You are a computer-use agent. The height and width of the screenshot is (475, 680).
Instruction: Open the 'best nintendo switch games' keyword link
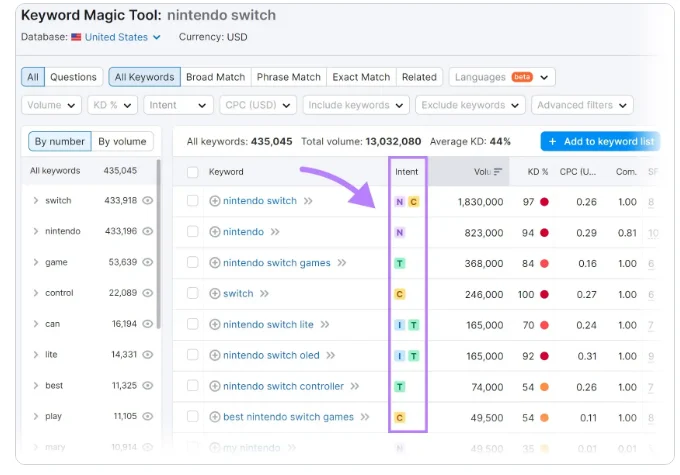pyautogui.click(x=288, y=417)
